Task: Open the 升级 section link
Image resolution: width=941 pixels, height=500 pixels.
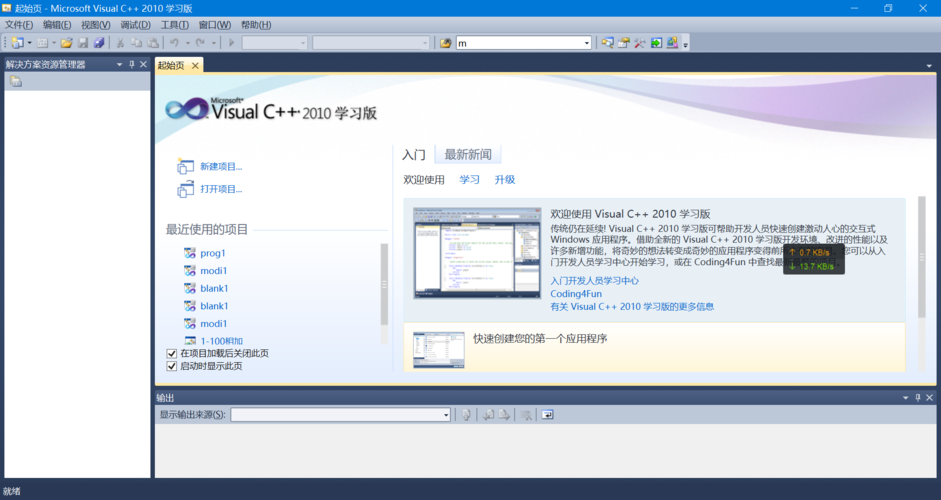Action: tap(505, 179)
